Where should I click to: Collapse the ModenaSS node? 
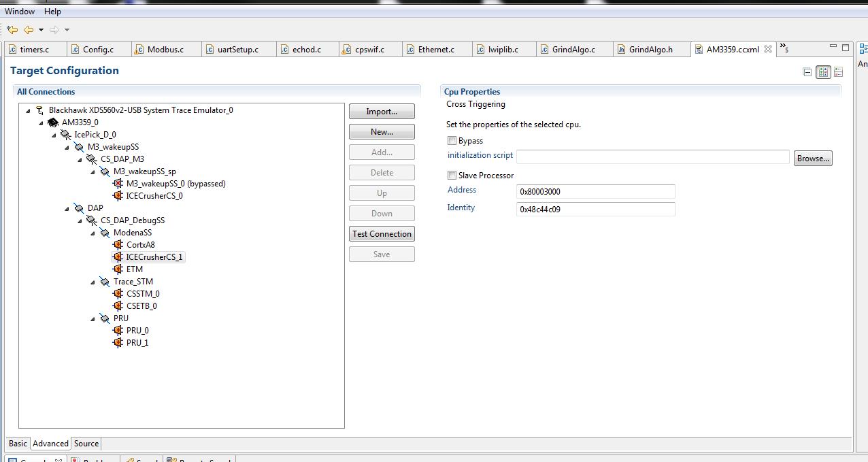coord(93,233)
